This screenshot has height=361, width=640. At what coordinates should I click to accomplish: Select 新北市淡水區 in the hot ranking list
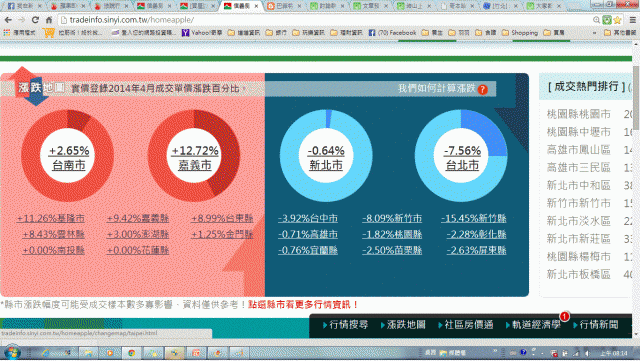point(579,221)
